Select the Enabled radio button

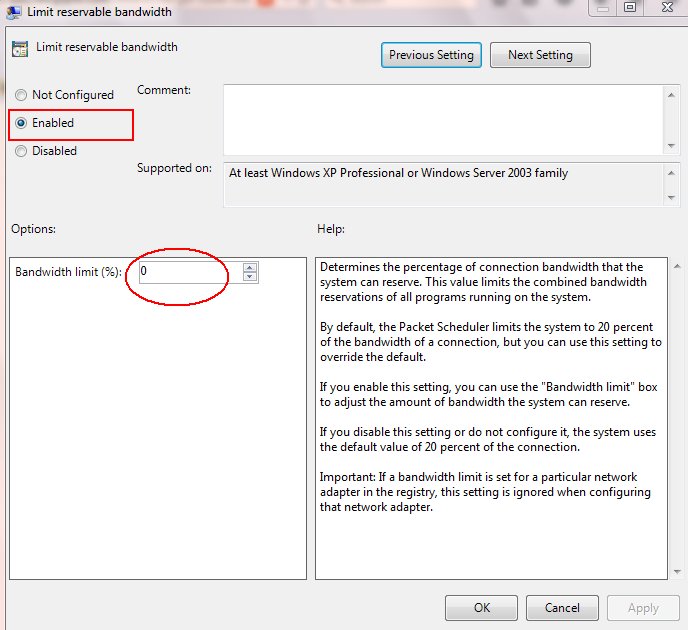[x=21, y=123]
